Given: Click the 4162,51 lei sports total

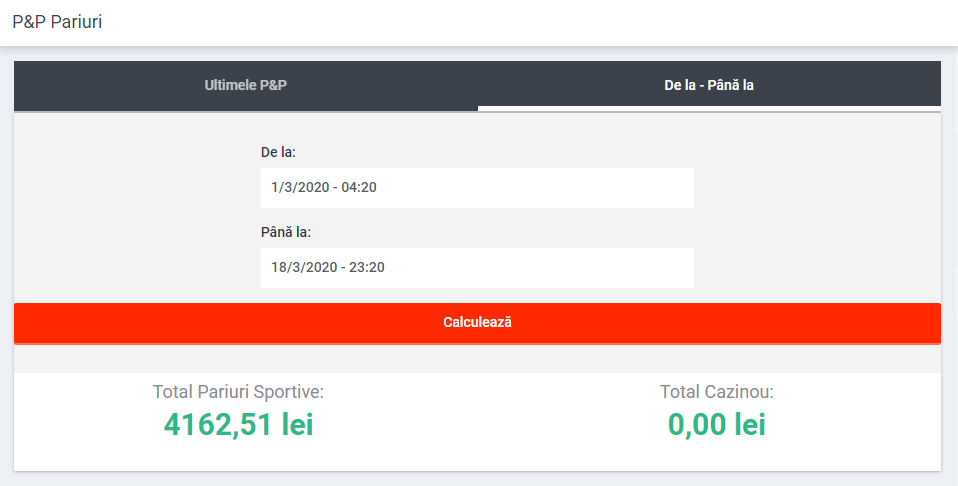Looking at the screenshot, I should (x=238, y=424).
